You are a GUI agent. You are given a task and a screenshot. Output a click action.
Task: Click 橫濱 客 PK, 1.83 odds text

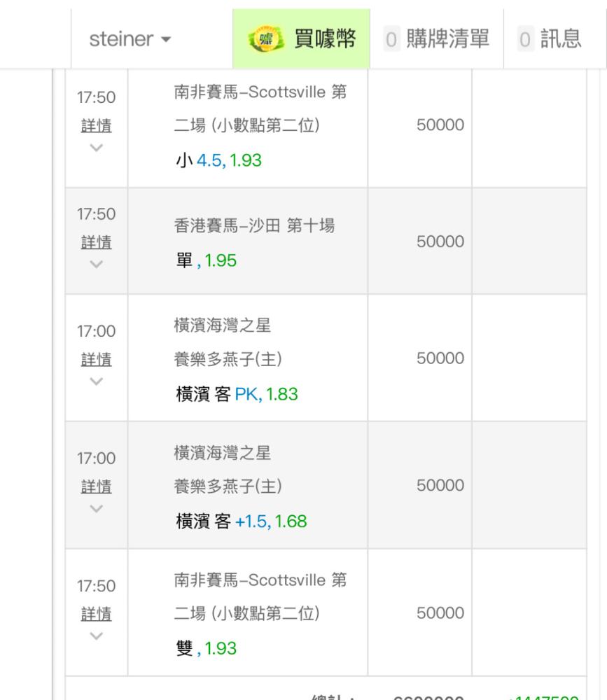[236, 394]
